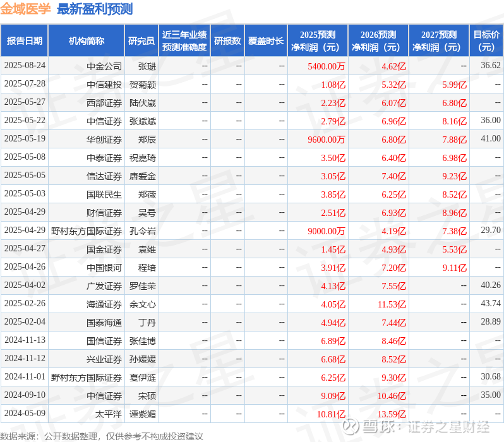Click the 10.46亿 forecast value
The width and height of the screenshot is (504, 442).
click(392, 396)
